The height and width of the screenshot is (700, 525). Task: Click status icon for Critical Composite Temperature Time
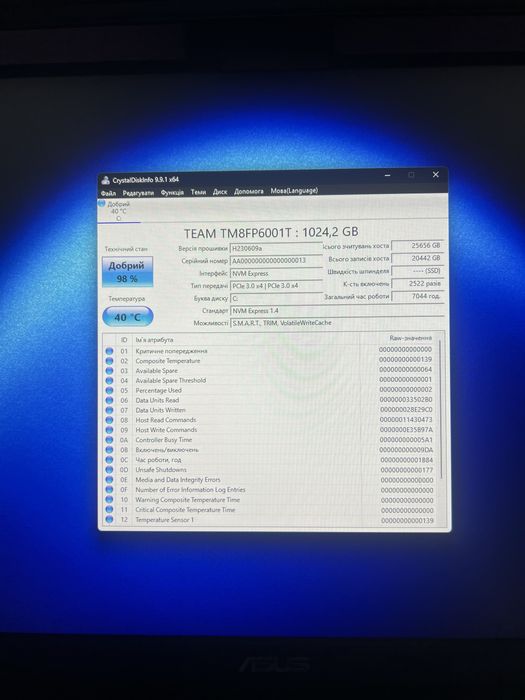109,510
